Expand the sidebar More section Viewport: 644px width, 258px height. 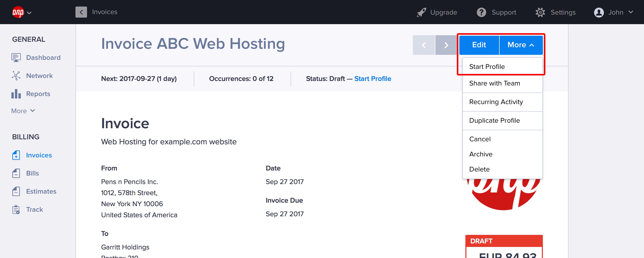[x=23, y=111]
